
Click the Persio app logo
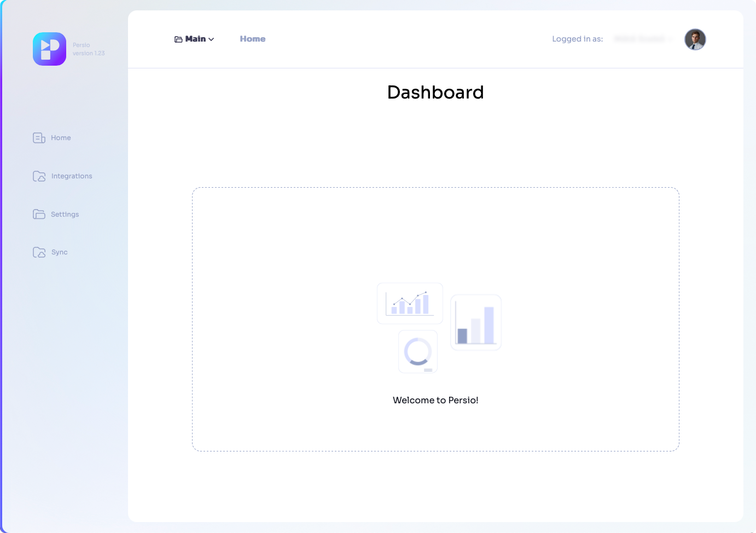[49, 49]
